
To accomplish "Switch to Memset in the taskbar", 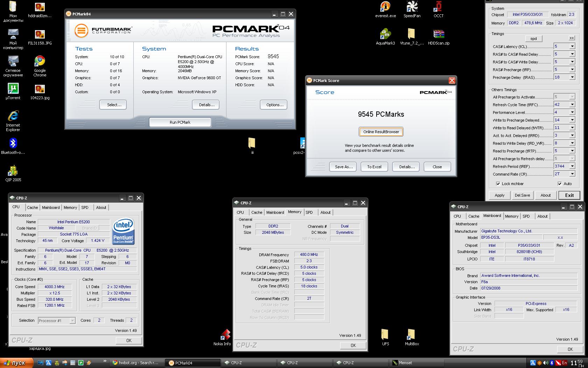I will (x=416, y=363).
